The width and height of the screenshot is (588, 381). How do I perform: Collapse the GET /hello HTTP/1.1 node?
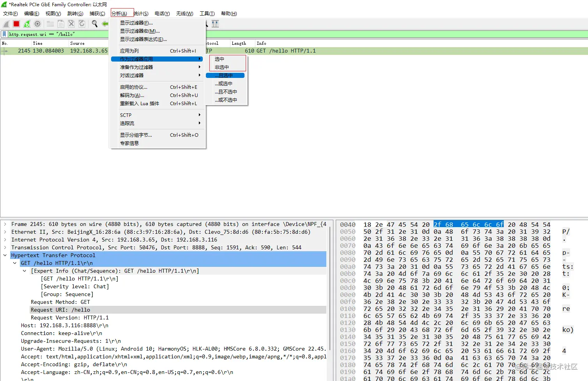click(15, 263)
